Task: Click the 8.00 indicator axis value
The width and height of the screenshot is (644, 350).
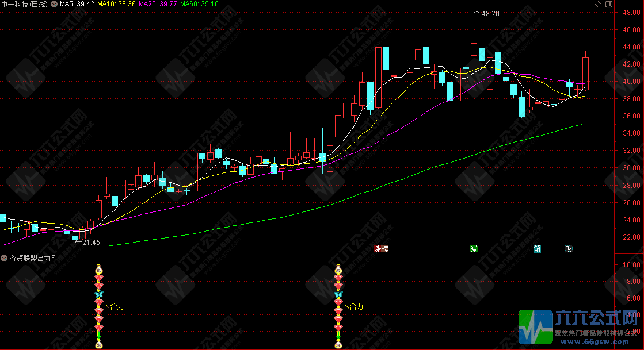Action: point(633,282)
